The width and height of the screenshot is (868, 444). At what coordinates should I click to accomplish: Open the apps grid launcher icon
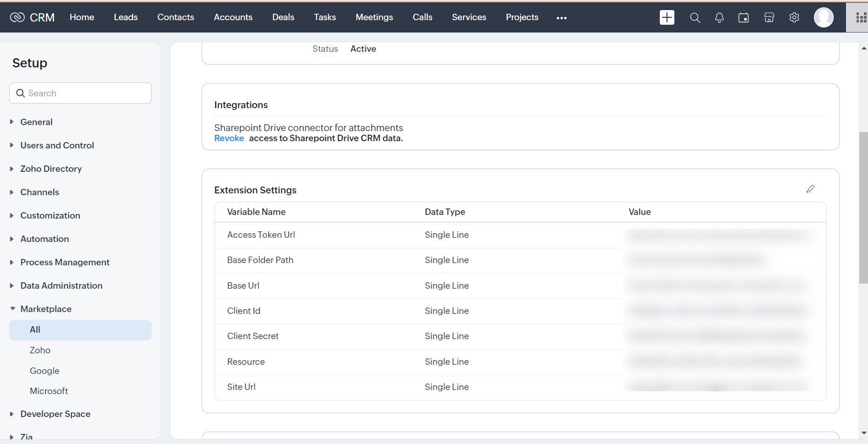pyautogui.click(x=861, y=17)
